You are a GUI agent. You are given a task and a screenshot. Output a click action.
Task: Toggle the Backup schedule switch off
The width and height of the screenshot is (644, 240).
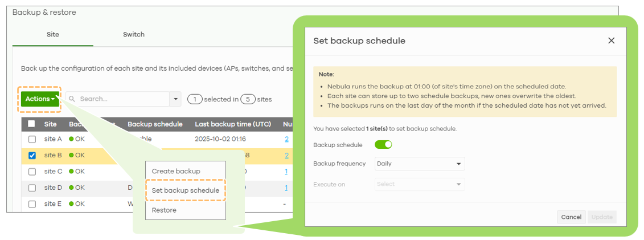coord(383,145)
